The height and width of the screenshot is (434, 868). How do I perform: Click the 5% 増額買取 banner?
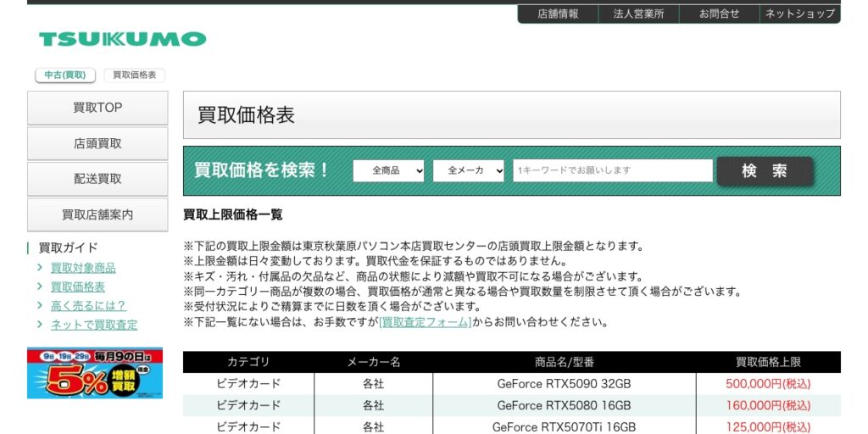pos(95,373)
